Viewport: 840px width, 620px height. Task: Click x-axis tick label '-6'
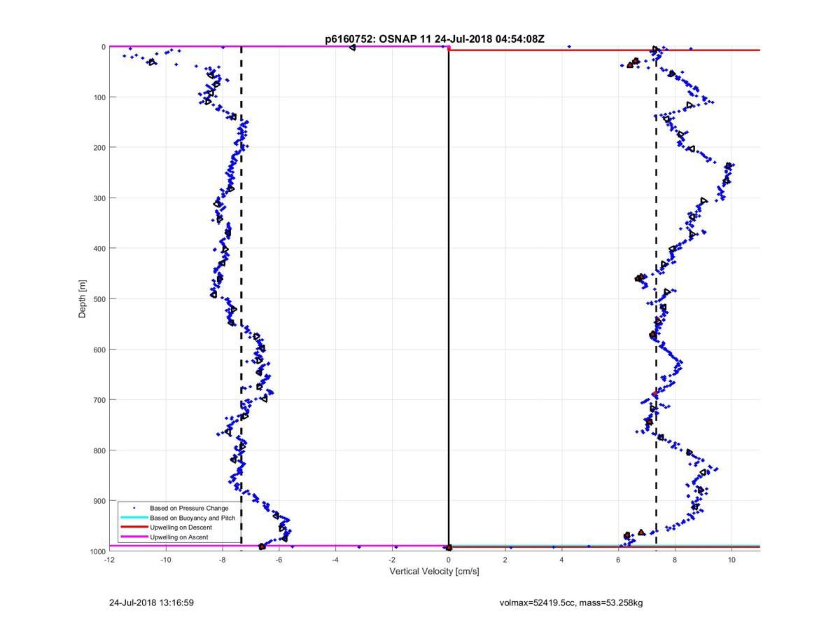[x=279, y=560]
